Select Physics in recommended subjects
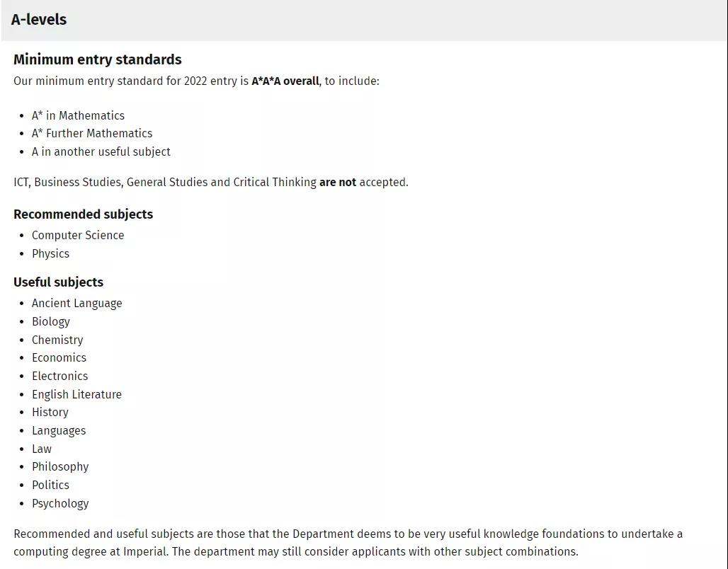The image size is (728, 569). [51, 253]
